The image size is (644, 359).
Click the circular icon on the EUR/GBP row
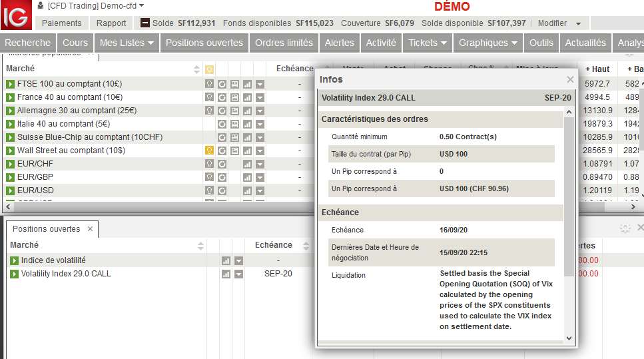coord(222,177)
